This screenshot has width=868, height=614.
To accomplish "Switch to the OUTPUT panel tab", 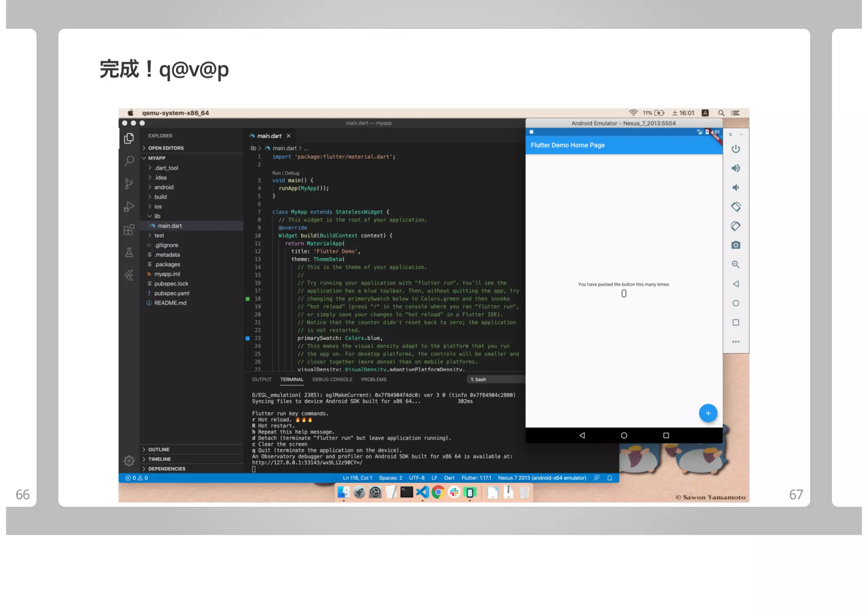I will point(262,380).
